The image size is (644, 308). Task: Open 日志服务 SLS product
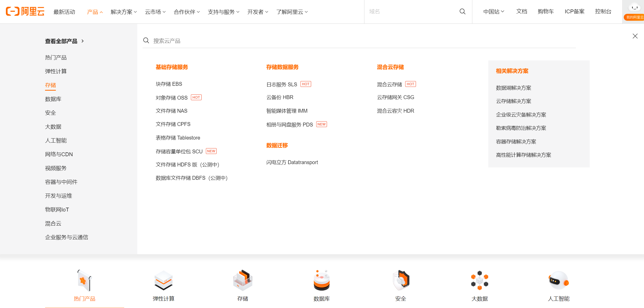pos(282,84)
